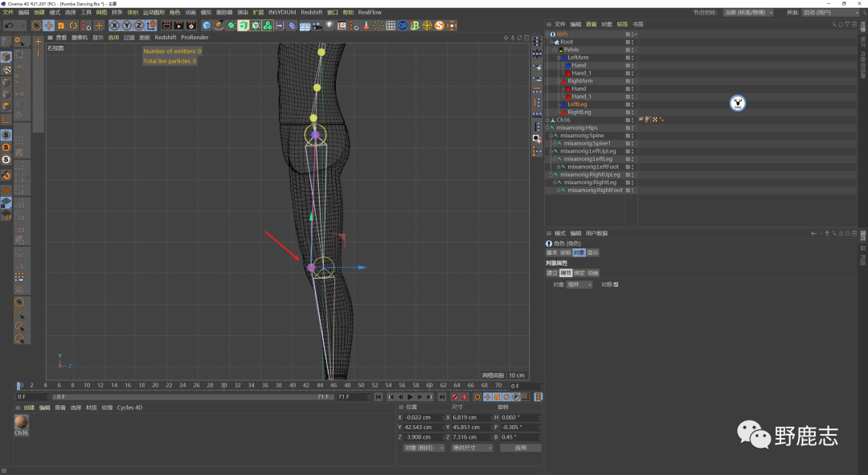Click the Undo arrow icon
868x475 pixels.
point(8,26)
